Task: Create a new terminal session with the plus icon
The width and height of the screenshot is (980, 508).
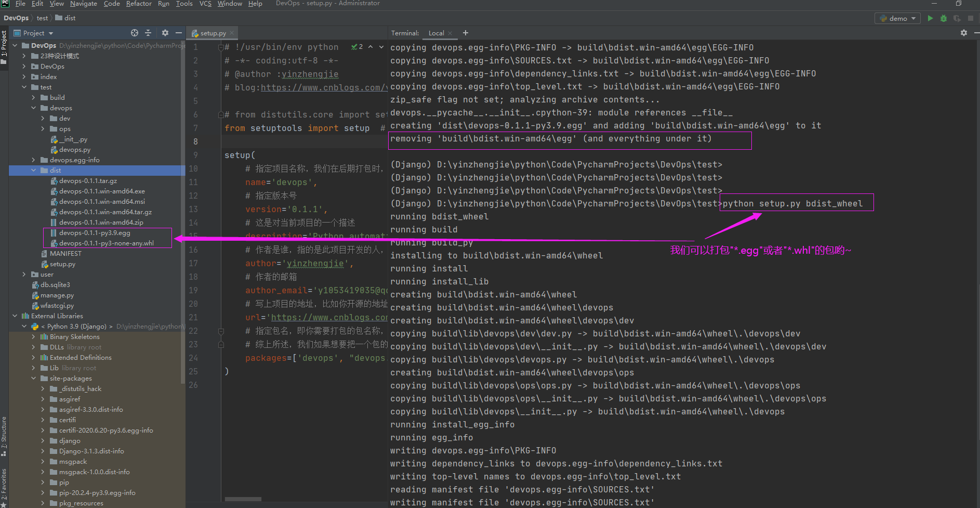Action: [465, 33]
